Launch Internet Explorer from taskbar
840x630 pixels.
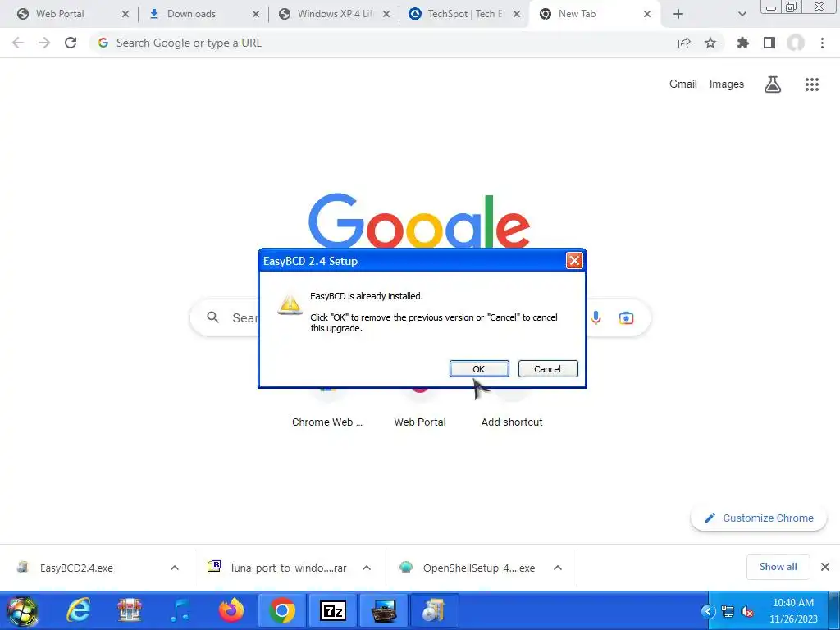79,610
